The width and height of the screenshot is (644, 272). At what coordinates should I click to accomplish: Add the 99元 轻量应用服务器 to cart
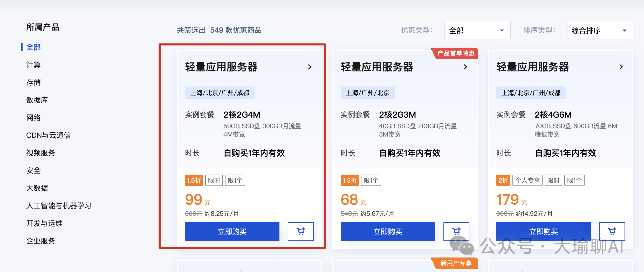tap(301, 231)
